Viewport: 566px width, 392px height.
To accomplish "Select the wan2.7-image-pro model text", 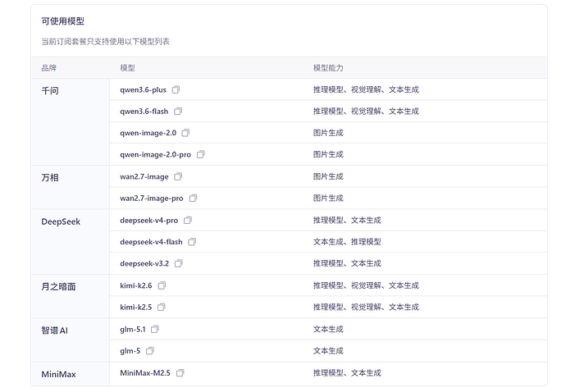I will (x=152, y=198).
